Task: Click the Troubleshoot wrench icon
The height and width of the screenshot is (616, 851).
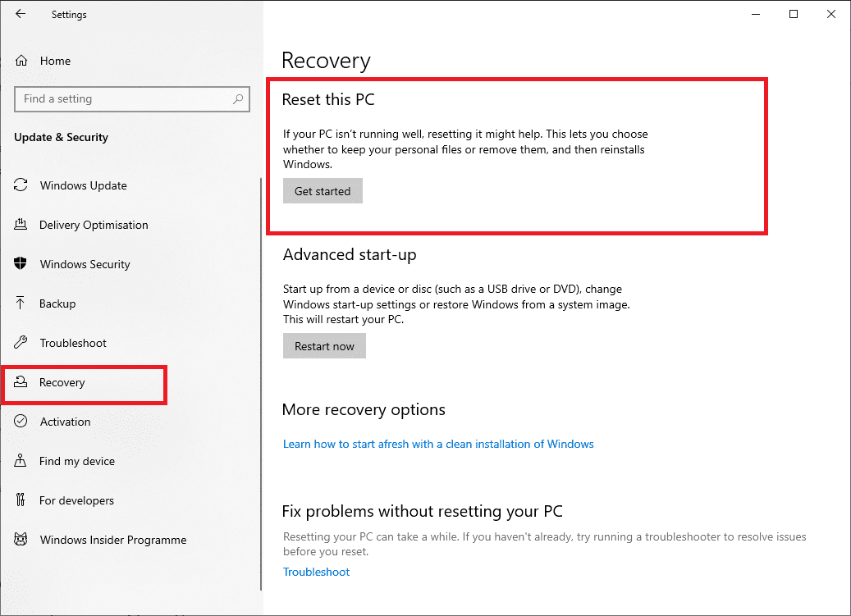Action: coord(21,342)
